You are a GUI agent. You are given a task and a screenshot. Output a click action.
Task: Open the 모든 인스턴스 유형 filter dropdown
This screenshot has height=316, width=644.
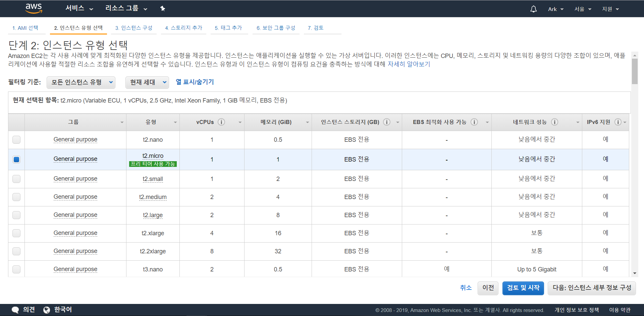(x=81, y=82)
